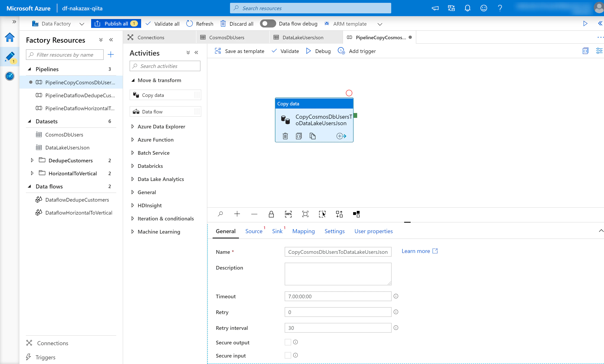Collapse the Activities panel
Viewport: 604px width, 364px height.
click(x=196, y=53)
